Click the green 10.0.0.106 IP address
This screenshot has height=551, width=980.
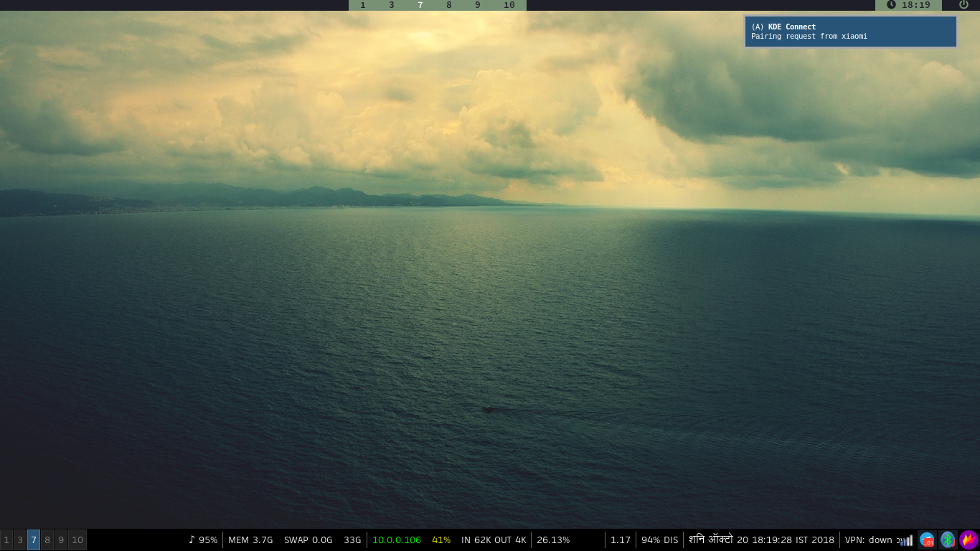(x=396, y=540)
